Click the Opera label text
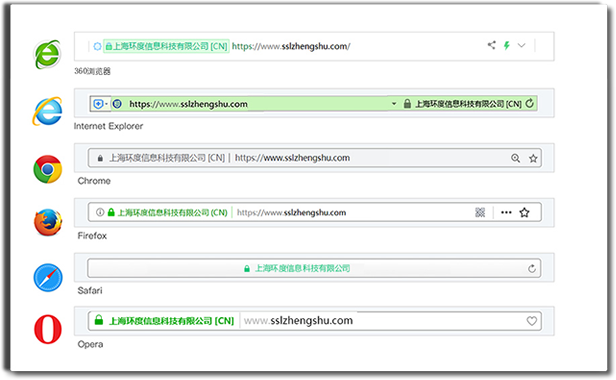616x380 pixels. pos(90,344)
